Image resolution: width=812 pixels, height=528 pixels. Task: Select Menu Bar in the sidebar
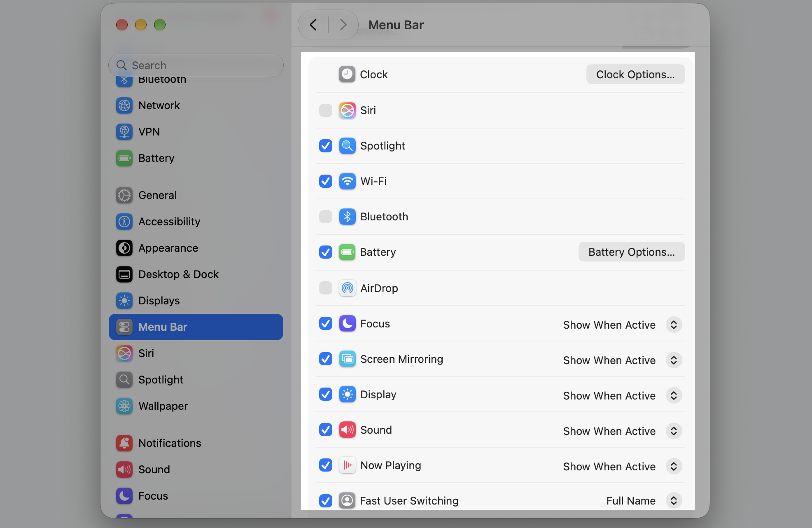point(196,327)
